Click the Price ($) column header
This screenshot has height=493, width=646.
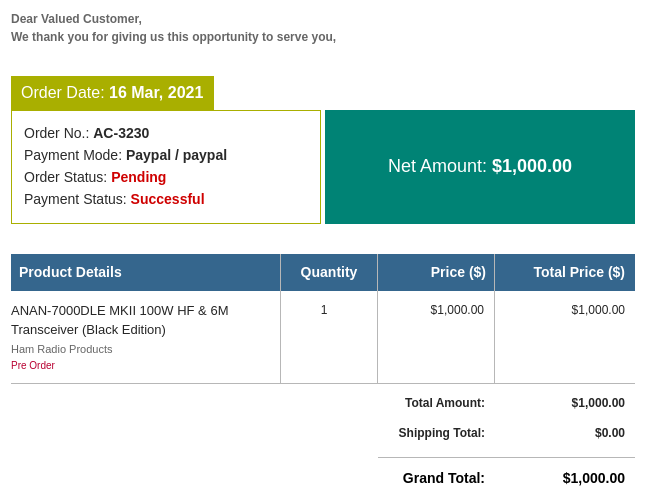tap(458, 272)
